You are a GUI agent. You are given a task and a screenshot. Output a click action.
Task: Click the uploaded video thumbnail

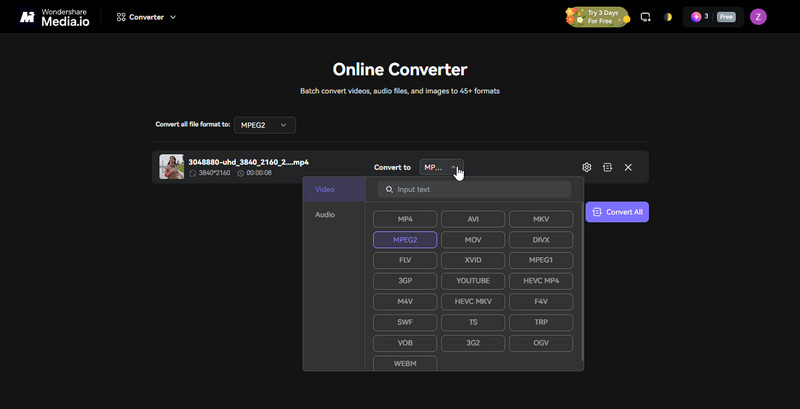click(x=171, y=167)
